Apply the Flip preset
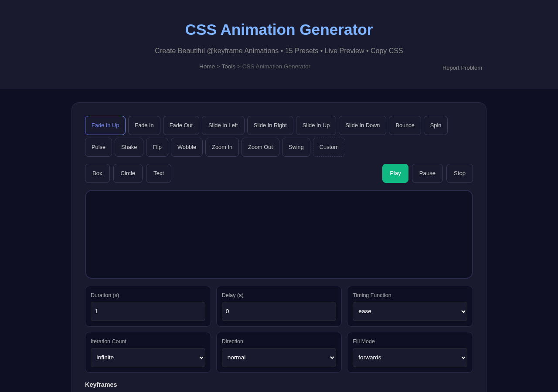The height and width of the screenshot is (392, 558). coord(157,147)
